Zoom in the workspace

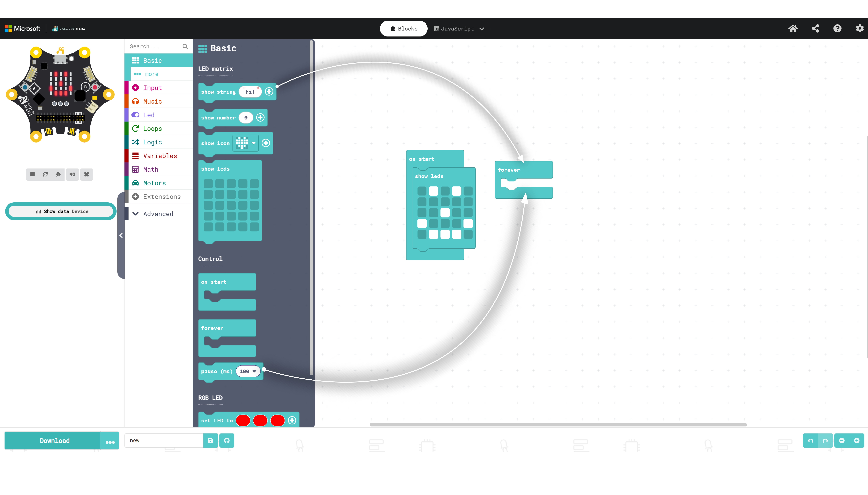pos(857,441)
